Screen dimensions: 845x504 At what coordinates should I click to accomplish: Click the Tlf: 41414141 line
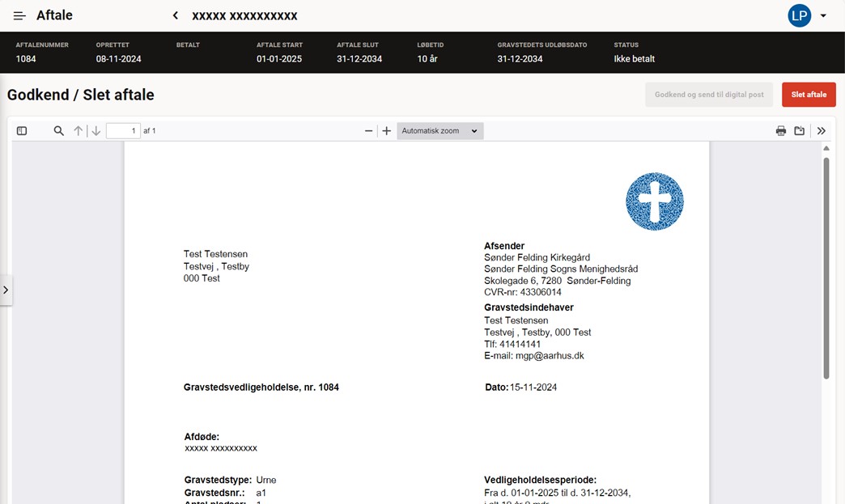tap(512, 344)
